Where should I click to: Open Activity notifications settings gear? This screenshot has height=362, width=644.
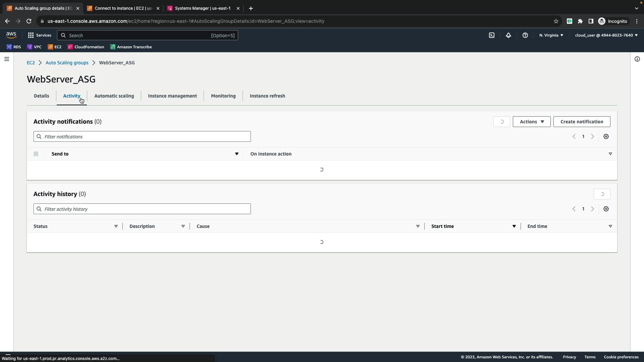coord(606,136)
